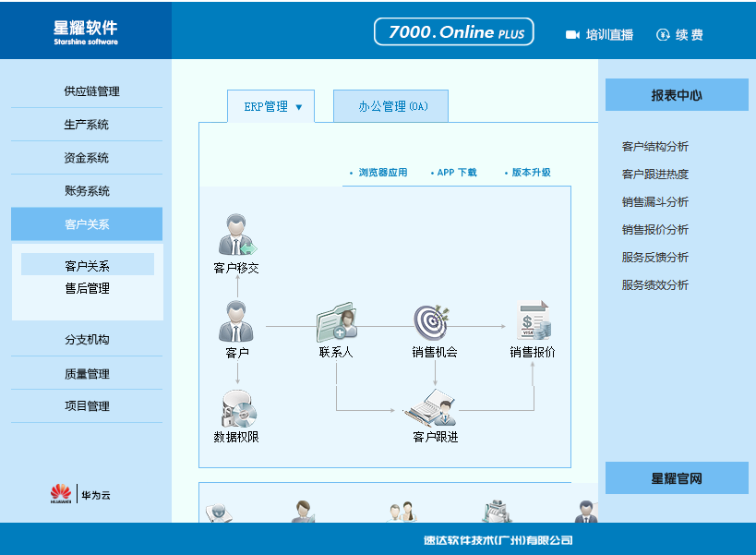
Task: Click the 销售报价 label text
Action: pos(533,353)
